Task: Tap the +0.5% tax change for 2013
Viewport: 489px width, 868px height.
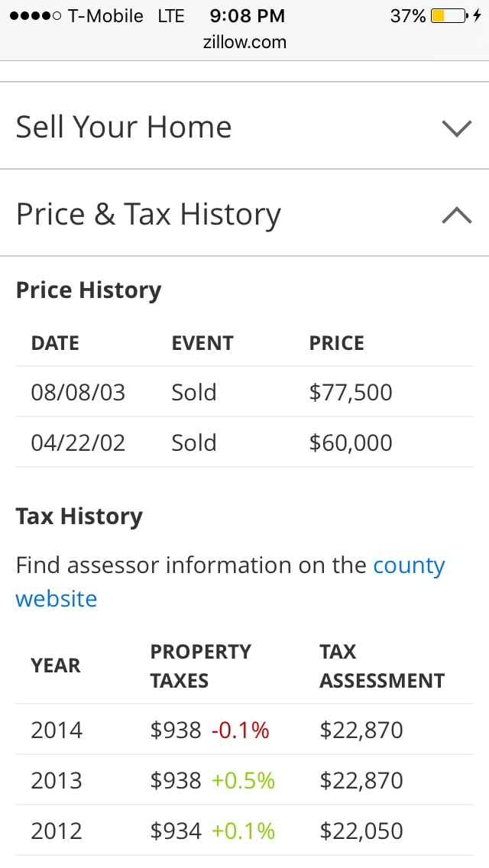Action: tap(243, 781)
